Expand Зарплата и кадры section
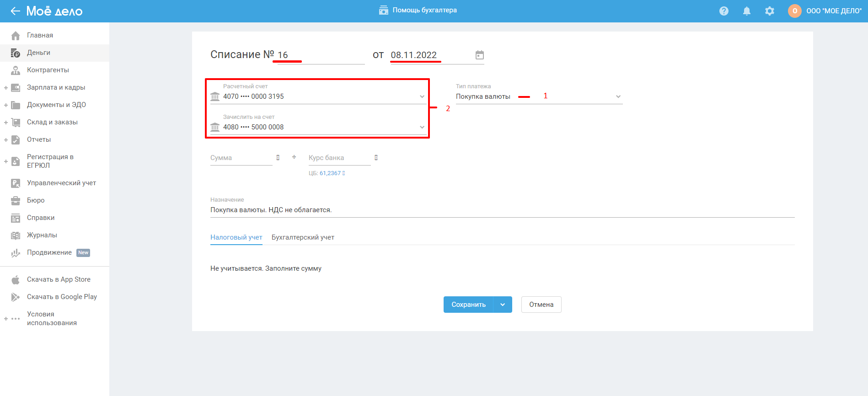 pos(6,87)
